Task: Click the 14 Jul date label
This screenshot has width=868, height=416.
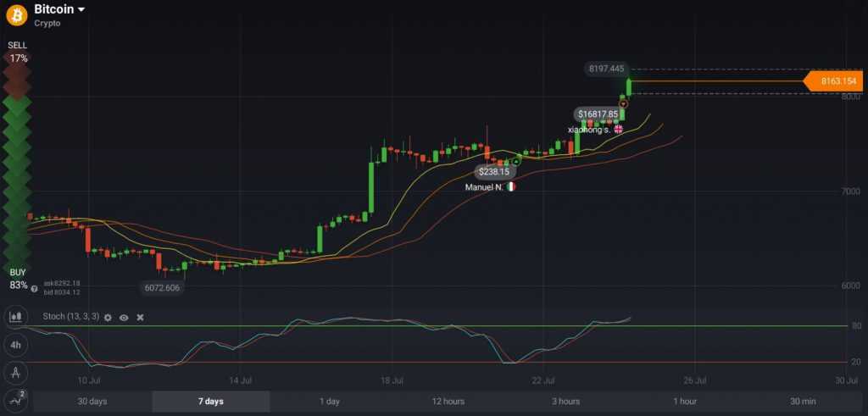Action: coord(241,380)
